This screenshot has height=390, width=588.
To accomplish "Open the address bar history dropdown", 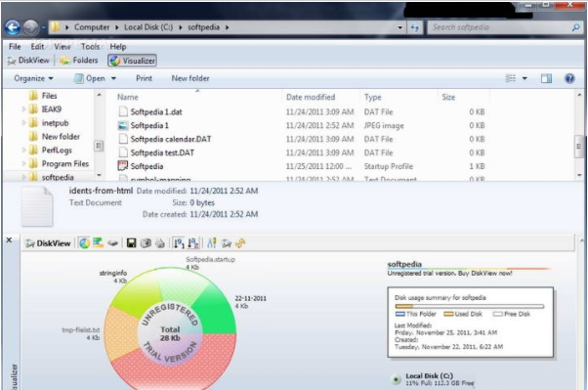I will [399, 27].
